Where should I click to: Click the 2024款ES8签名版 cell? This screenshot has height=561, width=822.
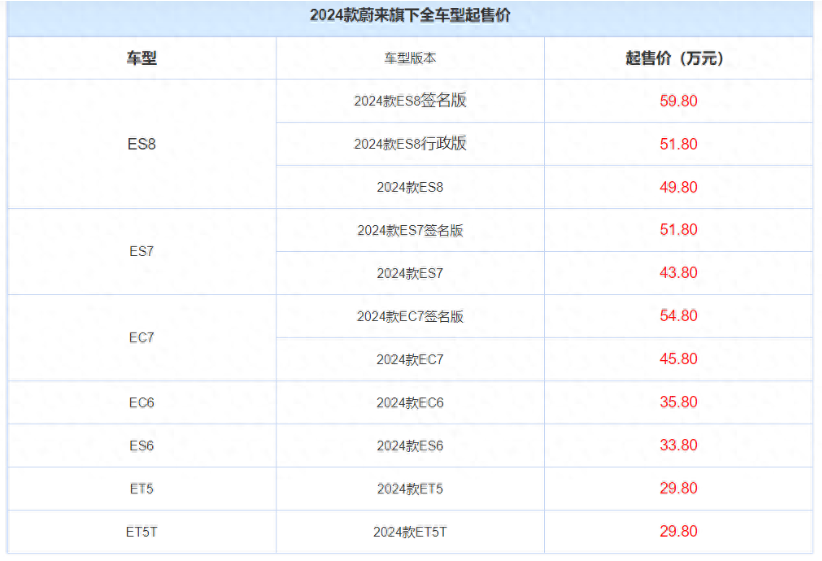tap(410, 101)
